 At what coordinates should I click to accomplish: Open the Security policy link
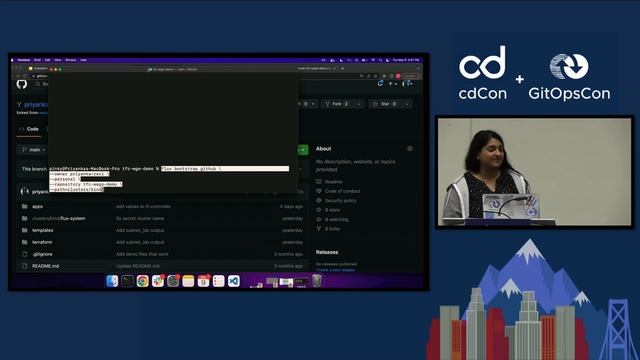pyautogui.click(x=340, y=200)
